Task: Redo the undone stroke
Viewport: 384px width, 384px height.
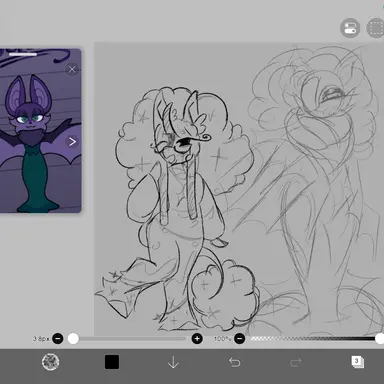Action: click(x=296, y=362)
